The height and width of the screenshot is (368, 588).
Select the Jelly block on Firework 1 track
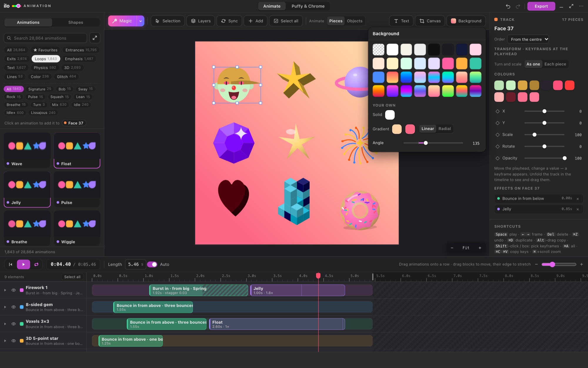(x=297, y=290)
